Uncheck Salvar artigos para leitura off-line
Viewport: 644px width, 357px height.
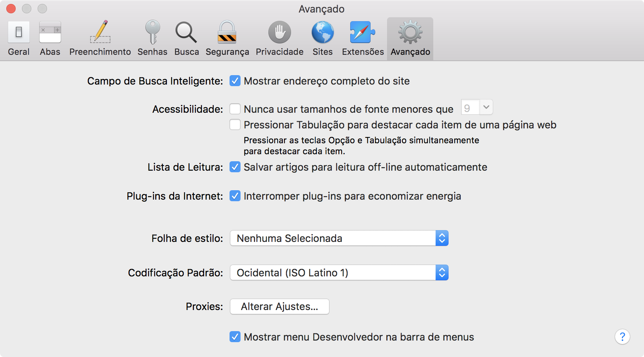coord(235,167)
